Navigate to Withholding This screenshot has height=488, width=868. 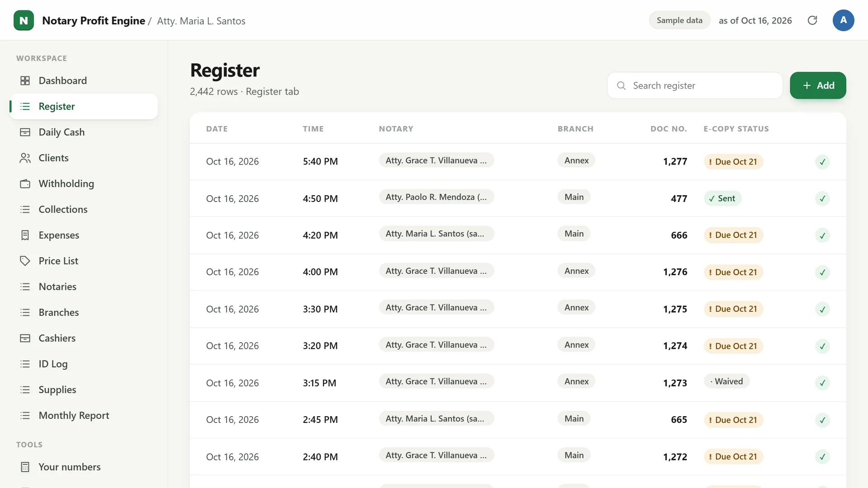(84, 183)
